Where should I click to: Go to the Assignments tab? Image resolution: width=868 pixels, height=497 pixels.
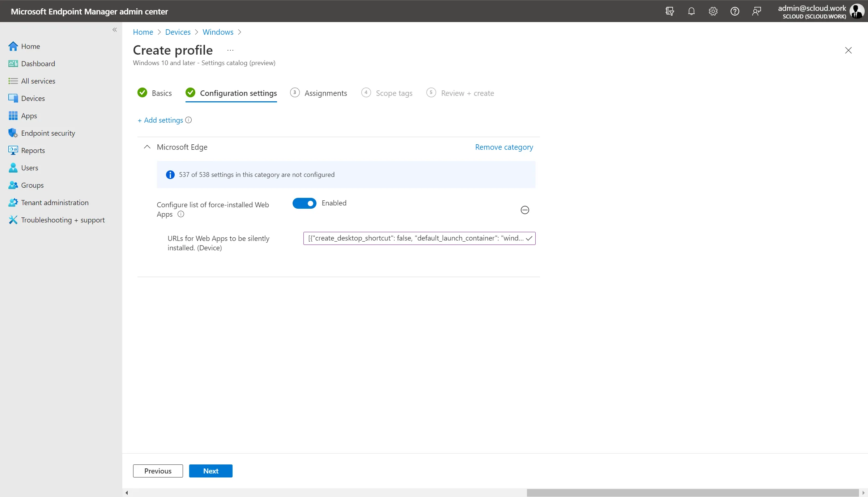coord(319,93)
